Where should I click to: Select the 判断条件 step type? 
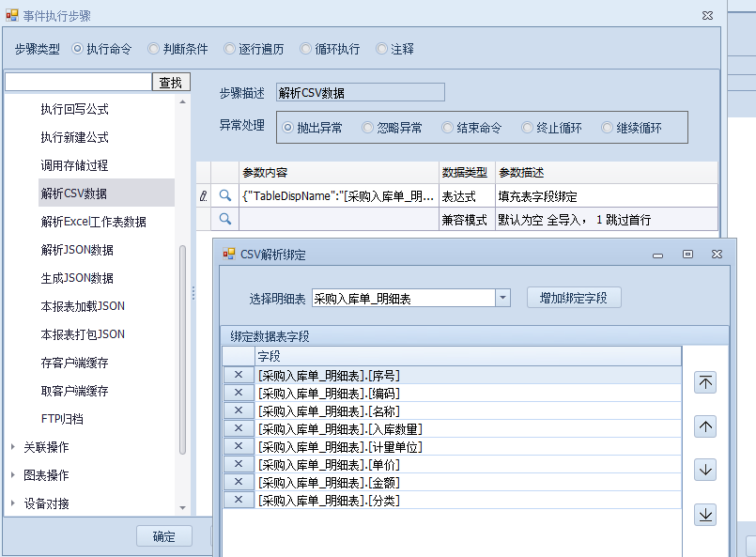[157, 49]
